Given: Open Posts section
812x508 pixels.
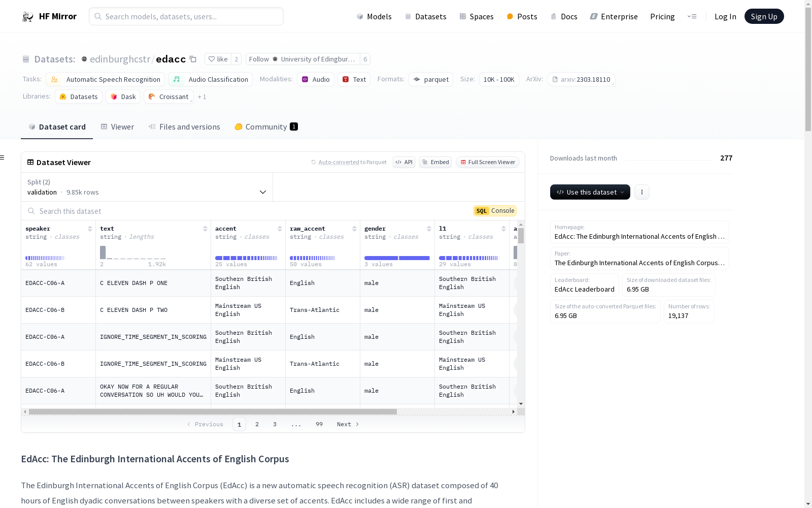Looking at the screenshot, I should [522, 16].
